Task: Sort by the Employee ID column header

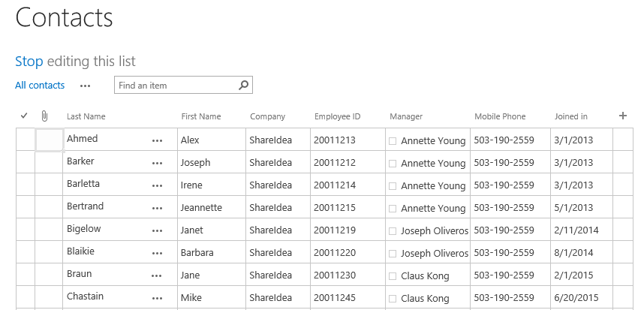Action: pos(337,116)
